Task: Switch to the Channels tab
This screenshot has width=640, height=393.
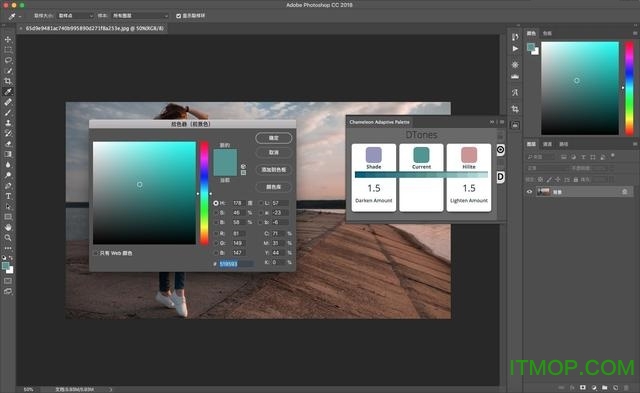Action: [548, 144]
